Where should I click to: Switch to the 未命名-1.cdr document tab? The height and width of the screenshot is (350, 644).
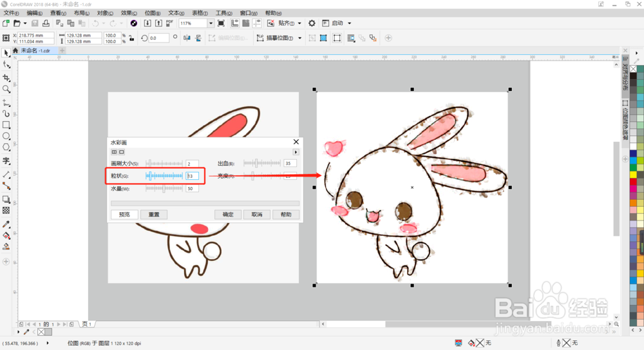coord(35,50)
